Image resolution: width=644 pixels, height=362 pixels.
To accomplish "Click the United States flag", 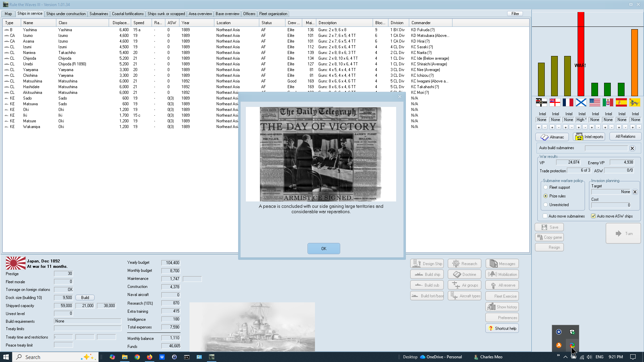I will pos(595,103).
